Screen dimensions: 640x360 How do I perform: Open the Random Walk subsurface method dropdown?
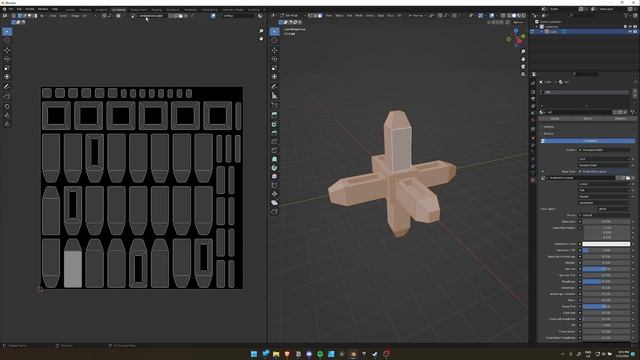click(x=604, y=165)
